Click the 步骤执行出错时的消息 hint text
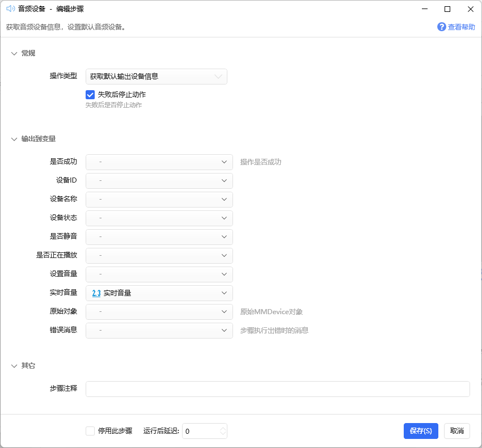This screenshot has height=448, width=482. click(274, 331)
